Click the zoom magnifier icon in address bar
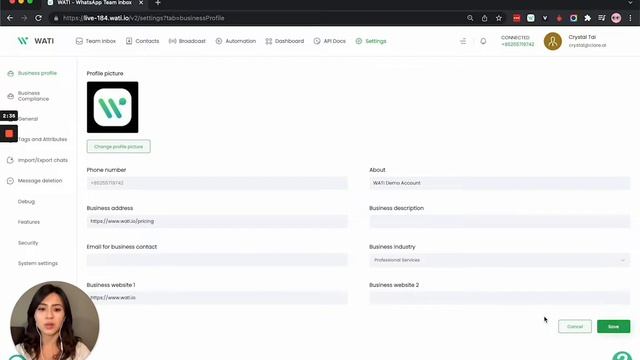Viewport: 640px width, 360px height. pos(470,18)
